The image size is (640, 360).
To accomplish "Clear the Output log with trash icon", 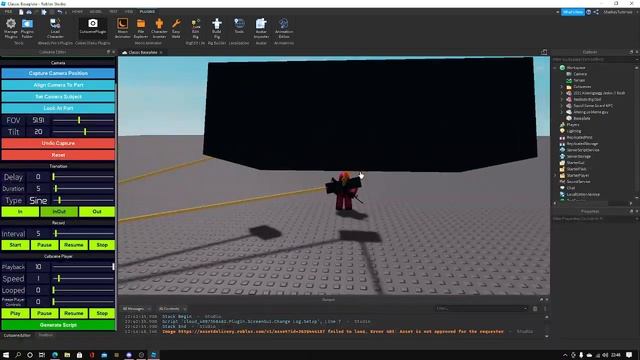I will [535, 309].
